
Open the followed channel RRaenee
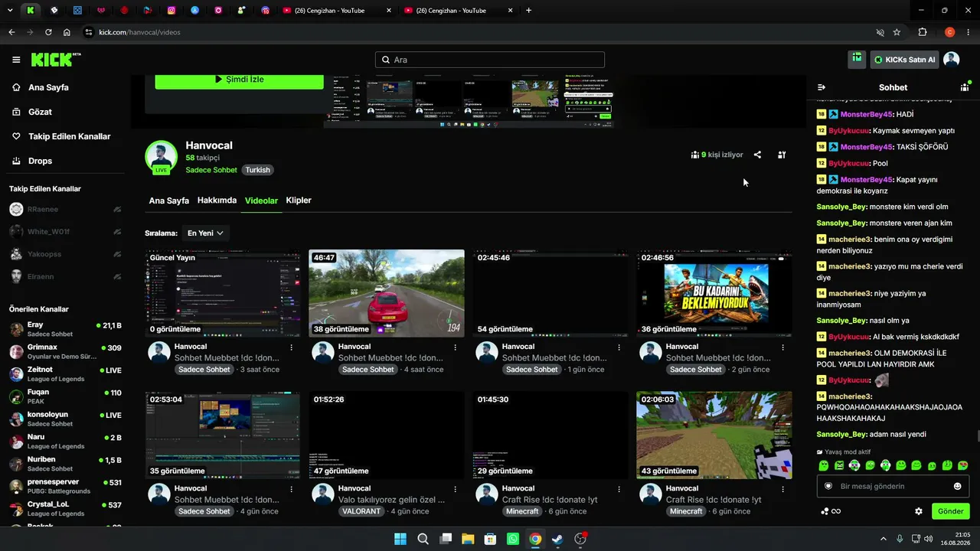(65, 209)
